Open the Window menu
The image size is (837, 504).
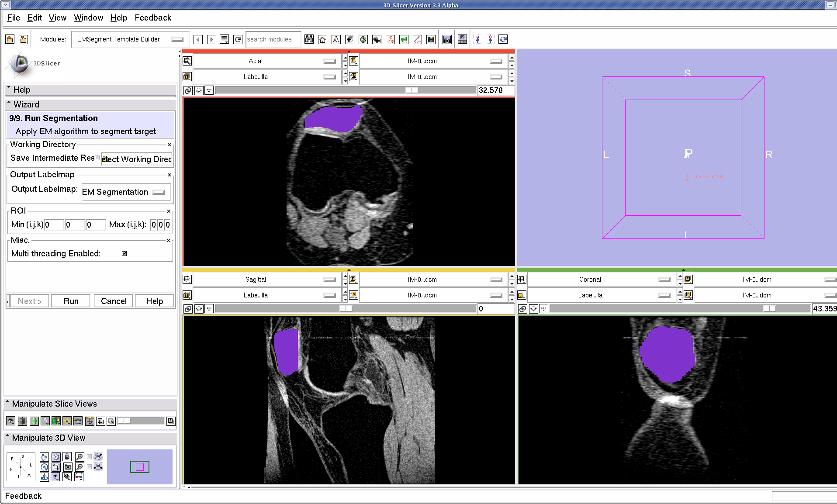pos(88,18)
